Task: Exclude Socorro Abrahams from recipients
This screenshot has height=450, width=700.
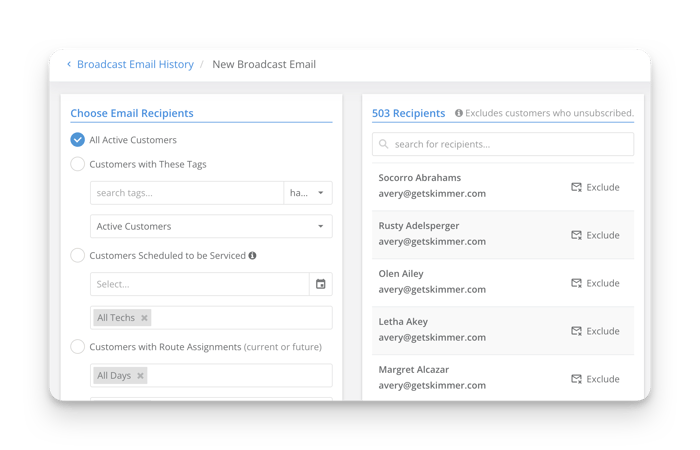Action: (595, 187)
